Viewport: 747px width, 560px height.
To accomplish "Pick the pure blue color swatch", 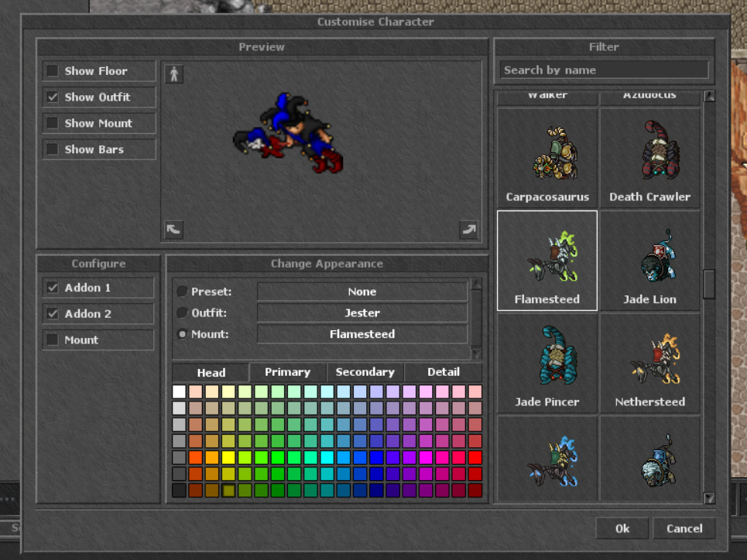I will pos(376,458).
